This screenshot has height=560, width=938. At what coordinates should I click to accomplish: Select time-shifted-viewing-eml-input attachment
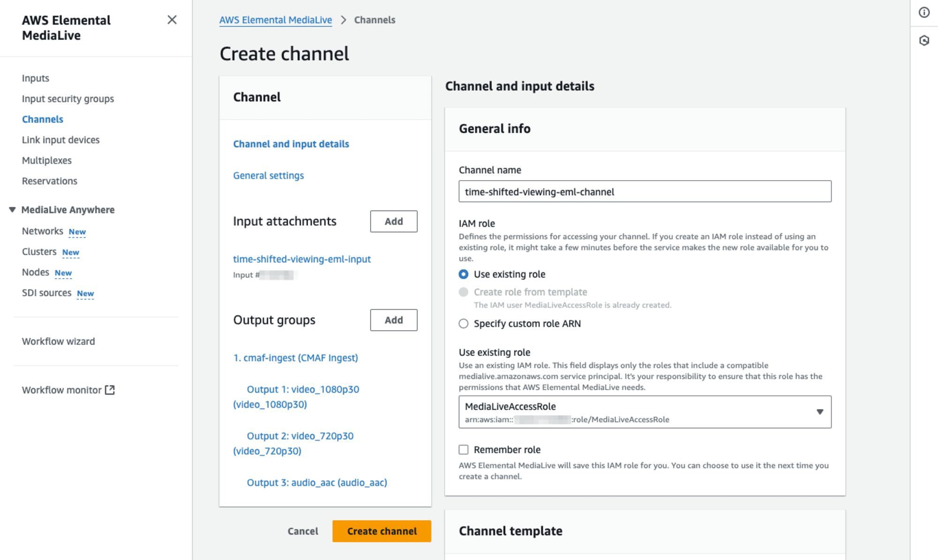pos(302,259)
